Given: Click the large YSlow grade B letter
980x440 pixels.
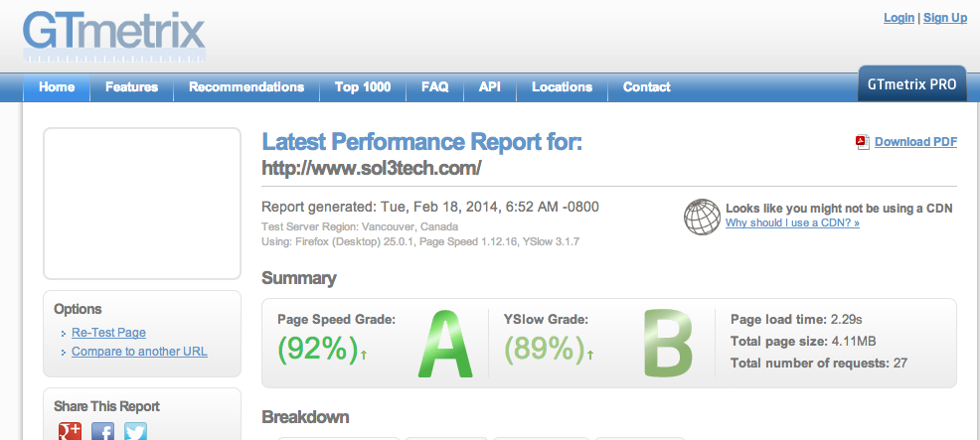Looking at the screenshot, I should [668, 344].
